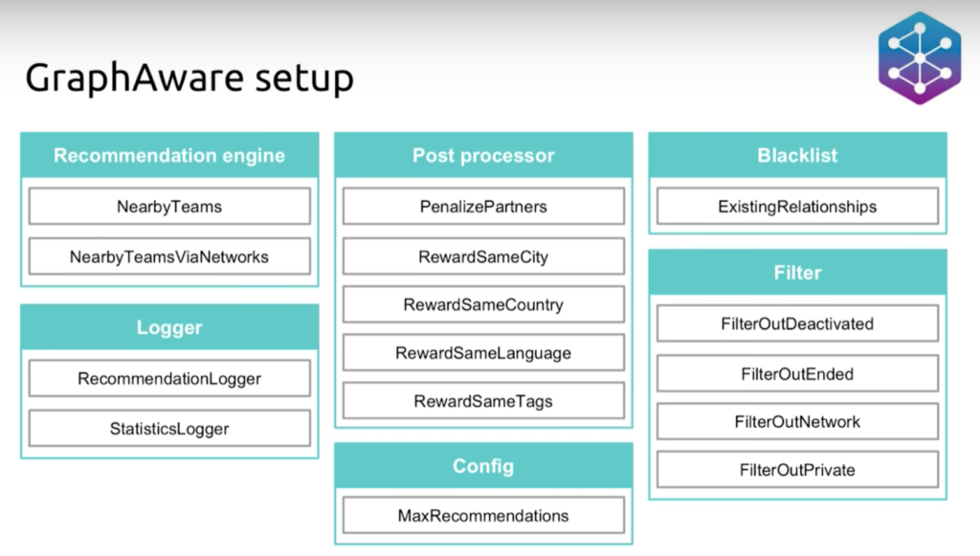Image resolution: width=980 pixels, height=556 pixels.
Task: Click the PenalizePartners post processor
Action: click(x=483, y=206)
